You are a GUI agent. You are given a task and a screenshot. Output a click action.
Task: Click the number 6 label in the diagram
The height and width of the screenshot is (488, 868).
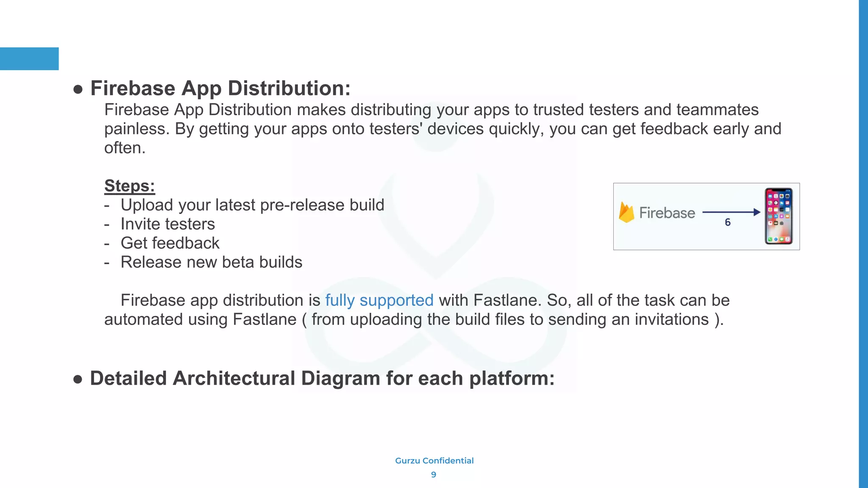pyautogui.click(x=728, y=222)
